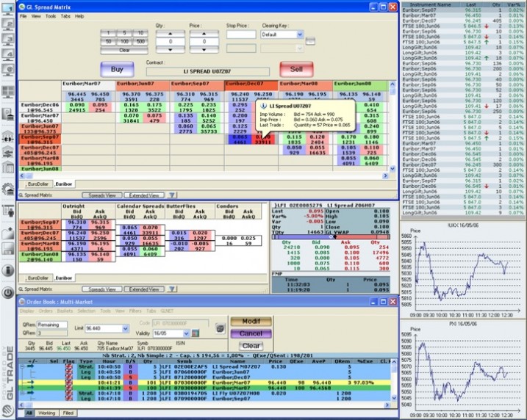Open the round info sidebar icon
The width and height of the screenshot is (527, 420).
[8, 270]
